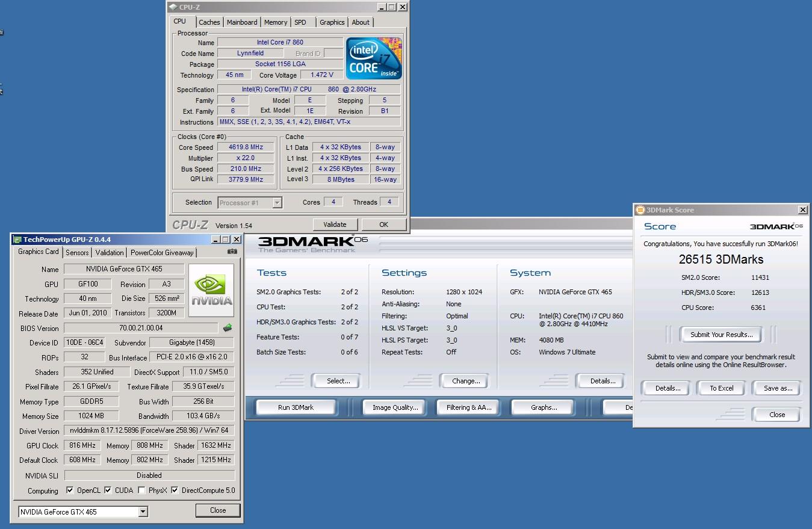Select the CPU tab in CPU-Z

point(180,21)
